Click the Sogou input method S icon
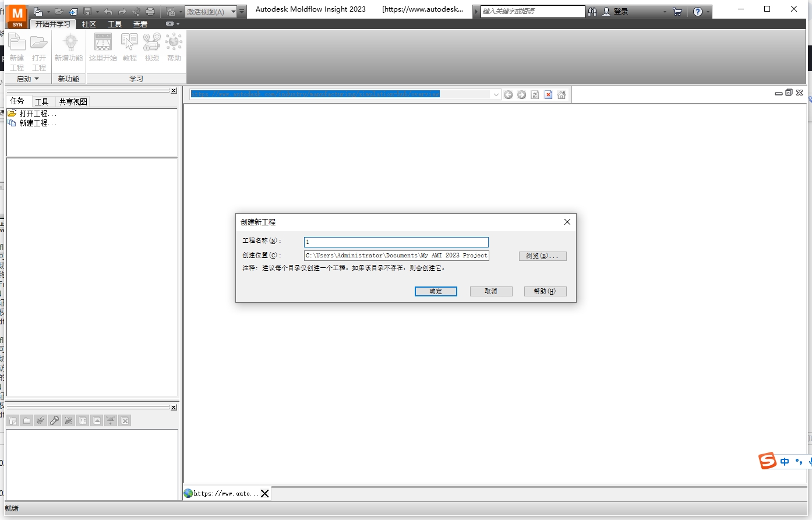Screen dimensions: 812x520 pos(767,461)
